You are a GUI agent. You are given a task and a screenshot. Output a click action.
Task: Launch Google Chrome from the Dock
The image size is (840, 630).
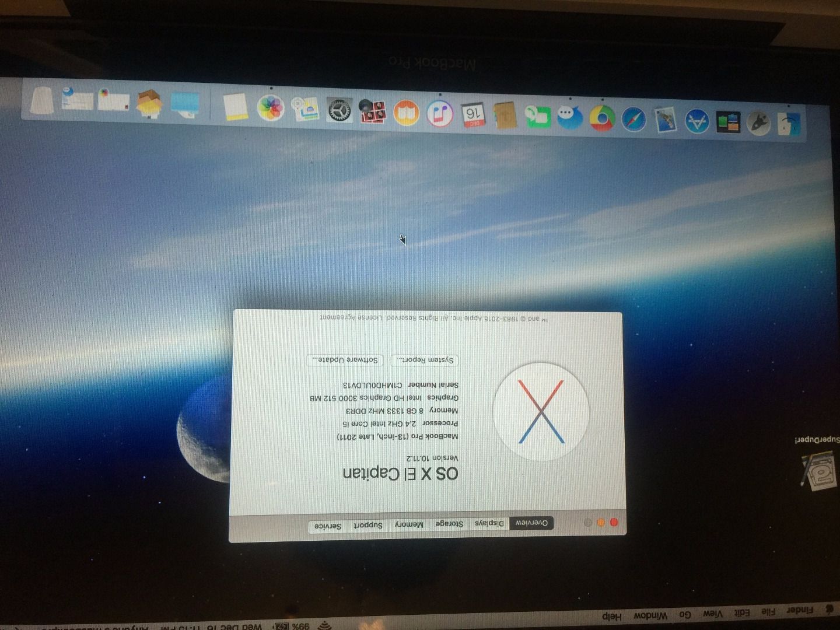[602, 118]
